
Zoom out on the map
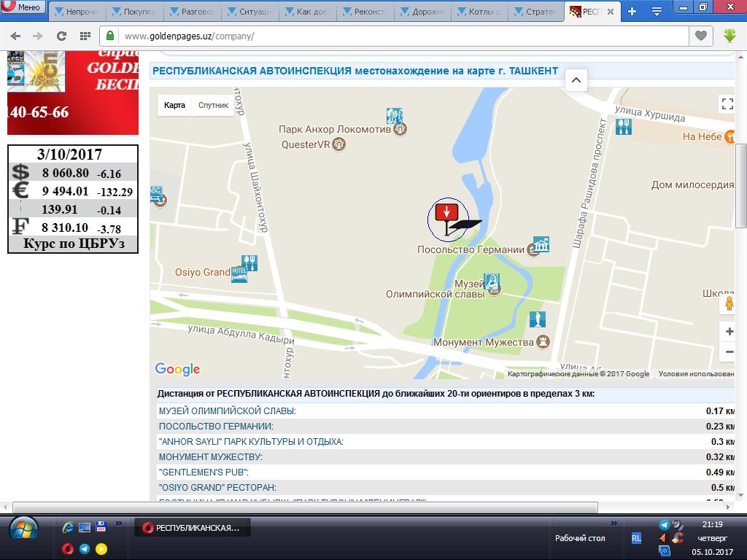[729, 352]
